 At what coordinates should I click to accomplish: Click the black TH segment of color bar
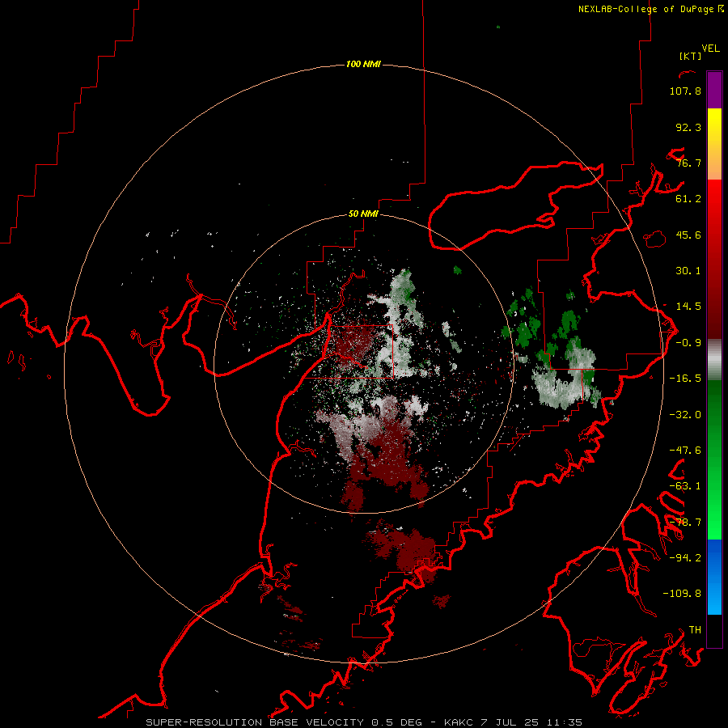point(714,631)
